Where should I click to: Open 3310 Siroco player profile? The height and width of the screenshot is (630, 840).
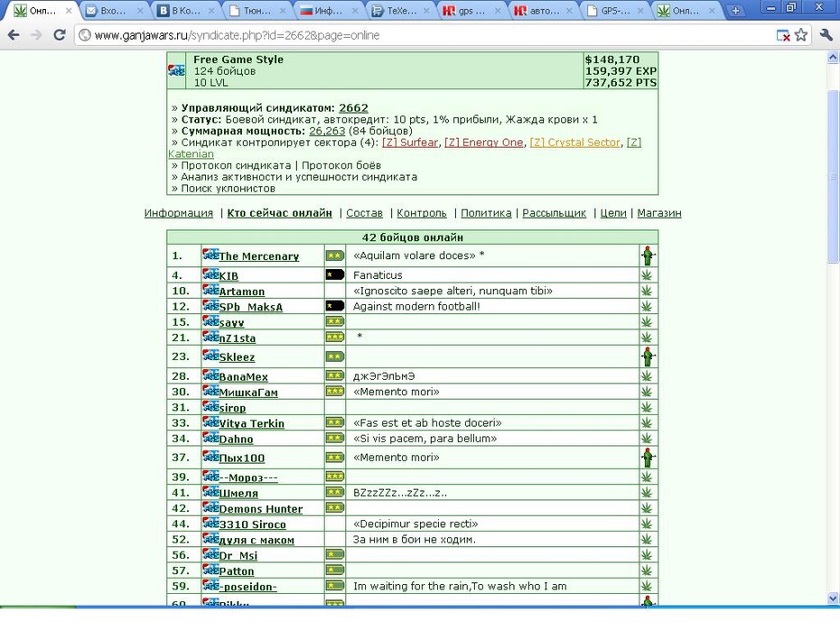click(x=252, y=524)
